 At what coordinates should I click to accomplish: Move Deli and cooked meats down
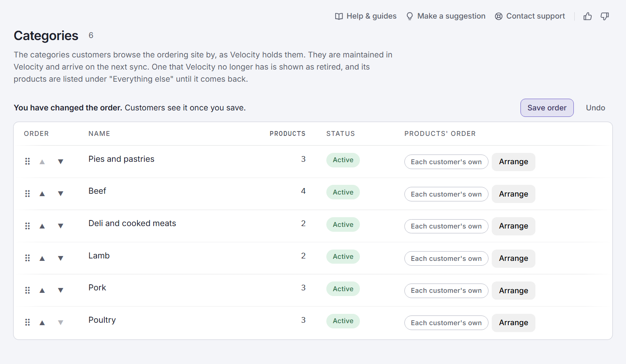click(61, 226)
